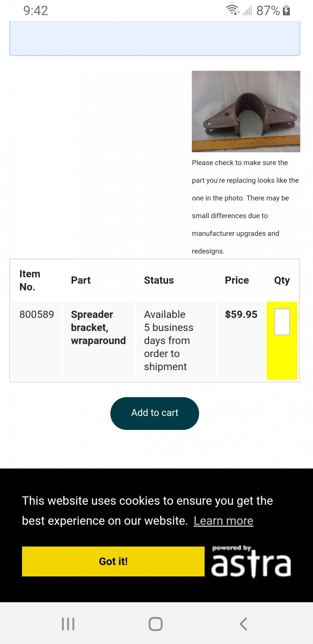Click the $59.95 price cell
313x644 pixels.
241,314
